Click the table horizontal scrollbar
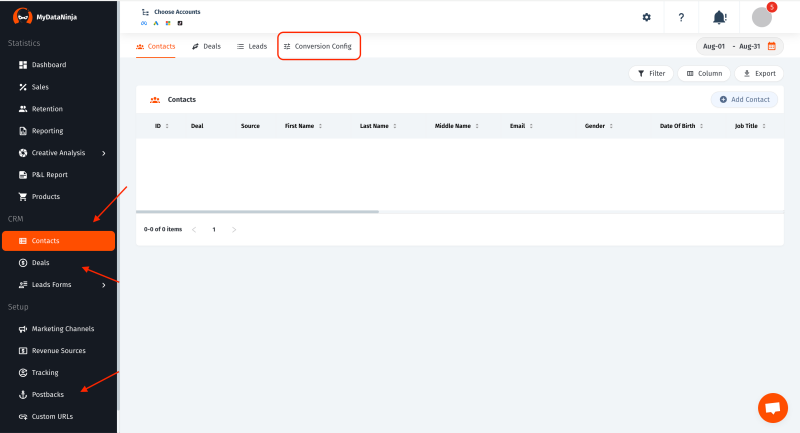Viewport: 800px width, 433px height. coord(257,212)
